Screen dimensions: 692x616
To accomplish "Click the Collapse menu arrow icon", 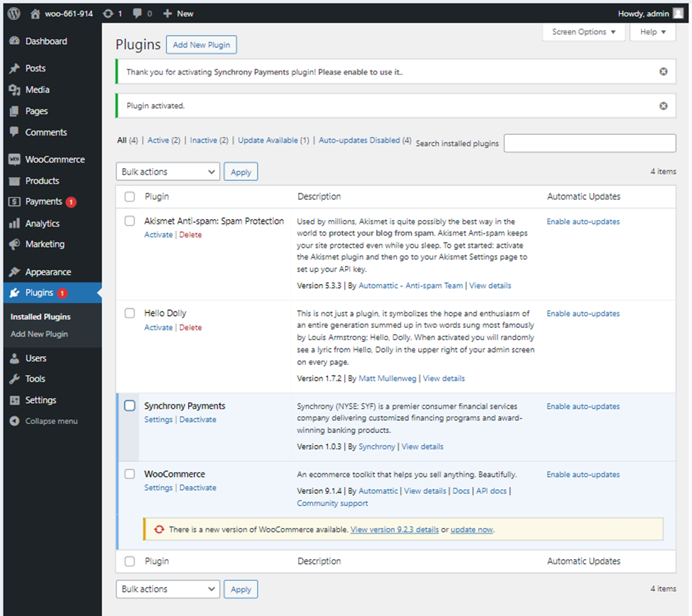I will (14, 422).
